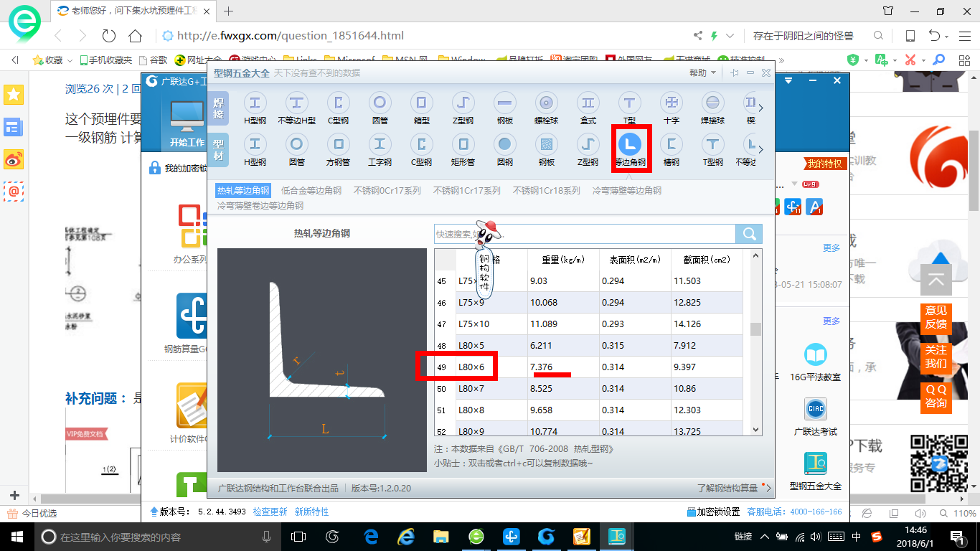Click 新版特性 link
This screenshot has height=551, width=980.
point(311,512)
